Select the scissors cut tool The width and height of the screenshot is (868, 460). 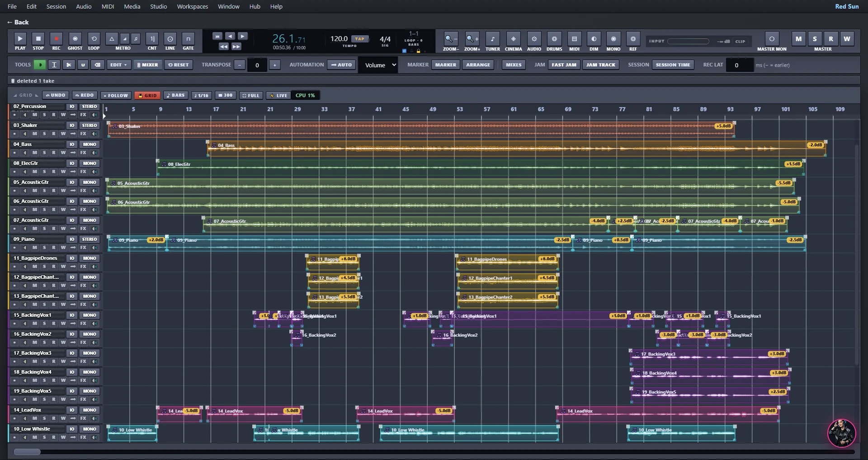coord(69,65)
